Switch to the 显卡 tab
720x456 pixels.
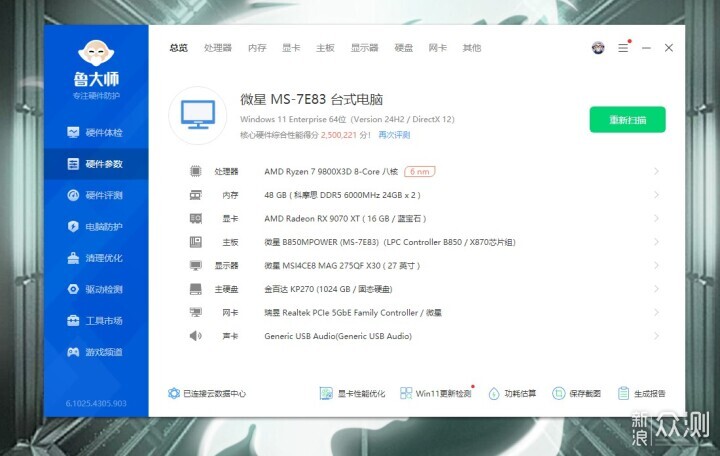pyautogui.click(x=291, y=48)
